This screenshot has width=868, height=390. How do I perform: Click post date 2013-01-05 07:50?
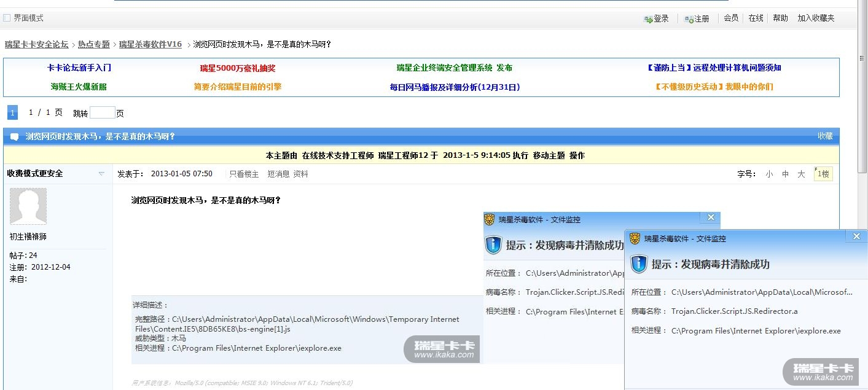[x=182, y=174]
